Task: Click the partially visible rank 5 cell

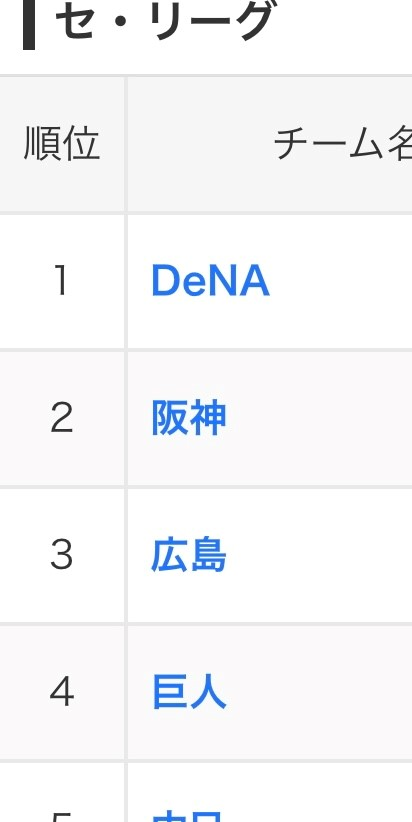Action: click(x=62, y=793)
